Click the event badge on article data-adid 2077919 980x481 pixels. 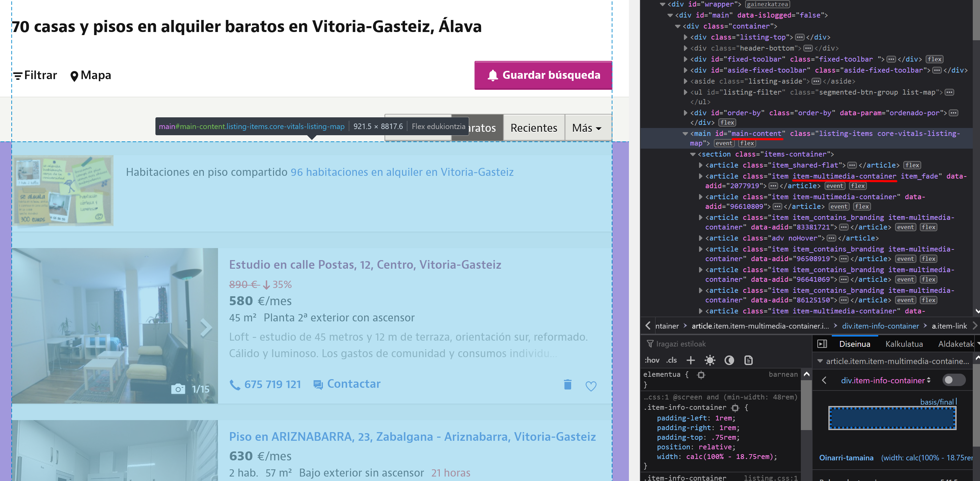[835, 186]
